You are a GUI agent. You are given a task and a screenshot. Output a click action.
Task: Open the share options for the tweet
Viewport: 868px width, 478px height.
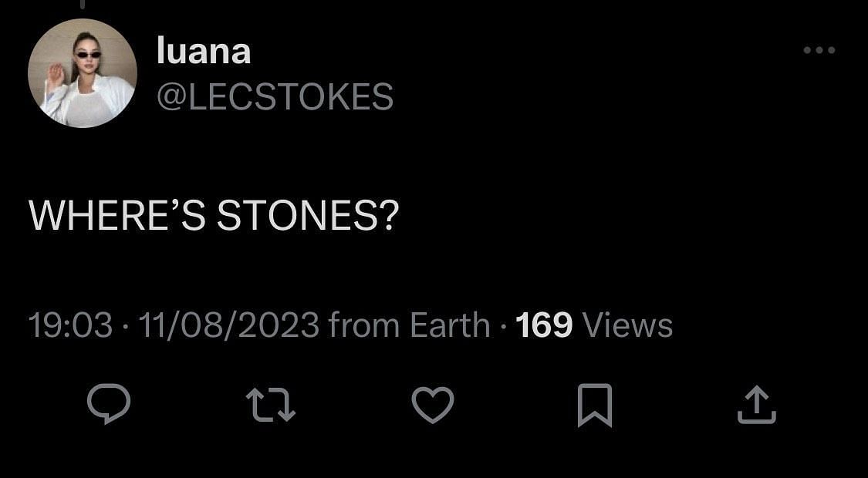point(756,404)
